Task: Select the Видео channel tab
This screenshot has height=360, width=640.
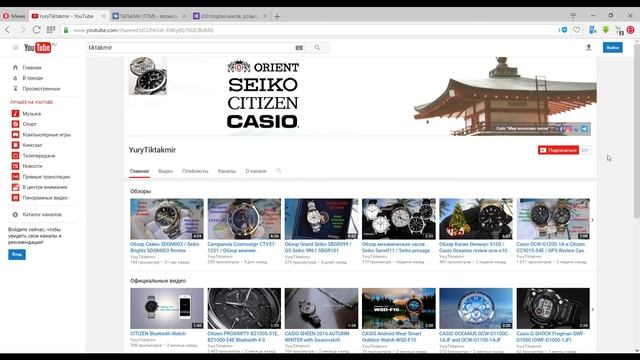Action: [165, 171]
